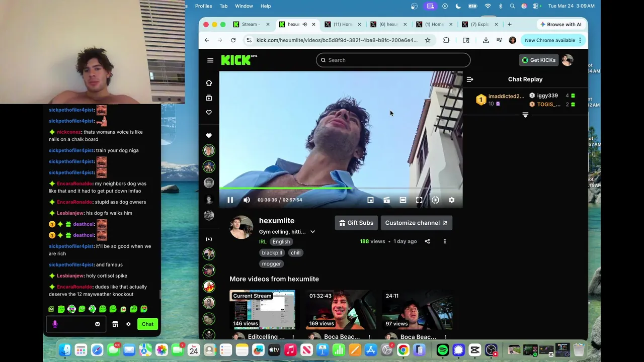Open the playback speed control icon
This screenshot has width=644, height=362.
click(x=435, y=200)
